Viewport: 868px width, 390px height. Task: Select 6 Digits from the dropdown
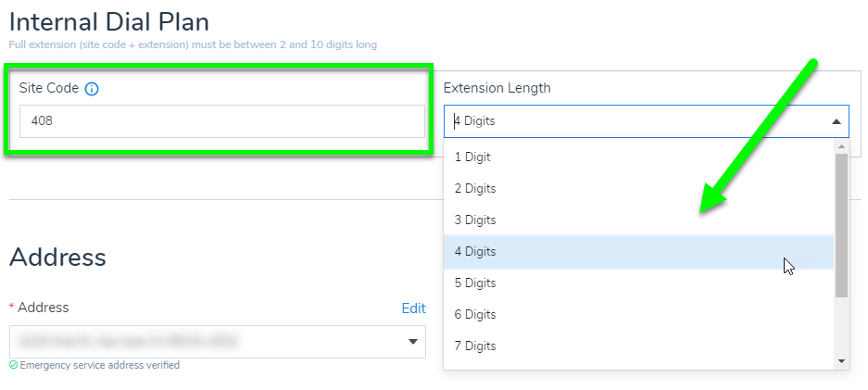coord(475,314)
